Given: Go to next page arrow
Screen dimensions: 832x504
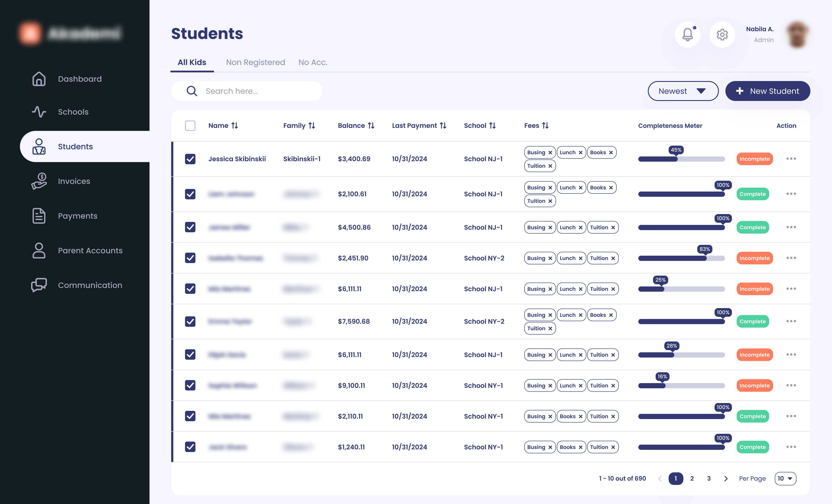Looking at the screenshot, I should [726, 478].
